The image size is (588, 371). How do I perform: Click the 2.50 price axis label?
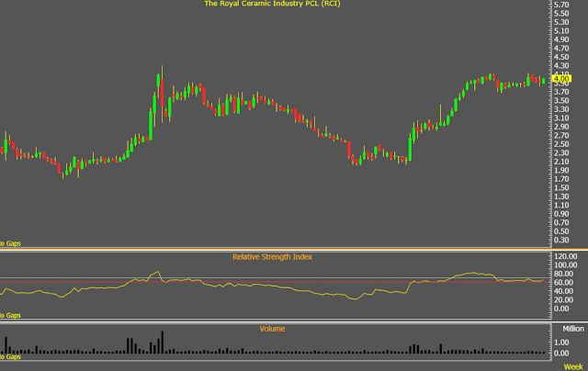[x=561, y=144]
